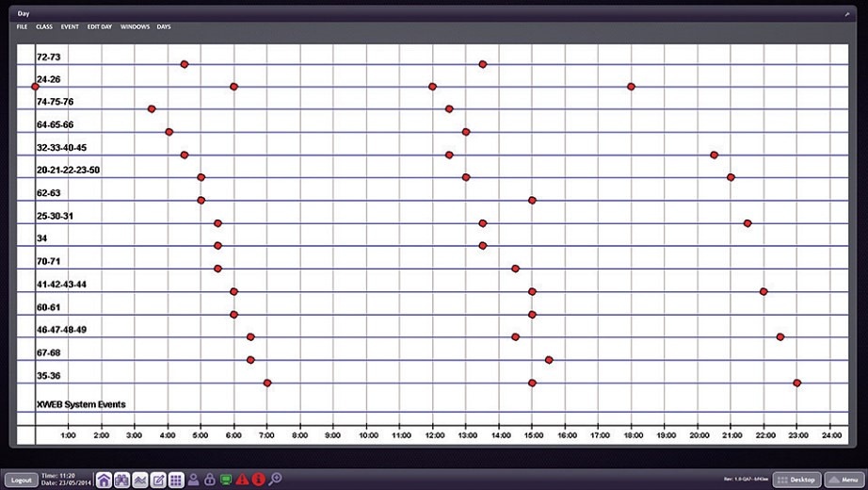Click the red info circle icon
The height and width of the screenshot is (490, 868).
(258, 480)
